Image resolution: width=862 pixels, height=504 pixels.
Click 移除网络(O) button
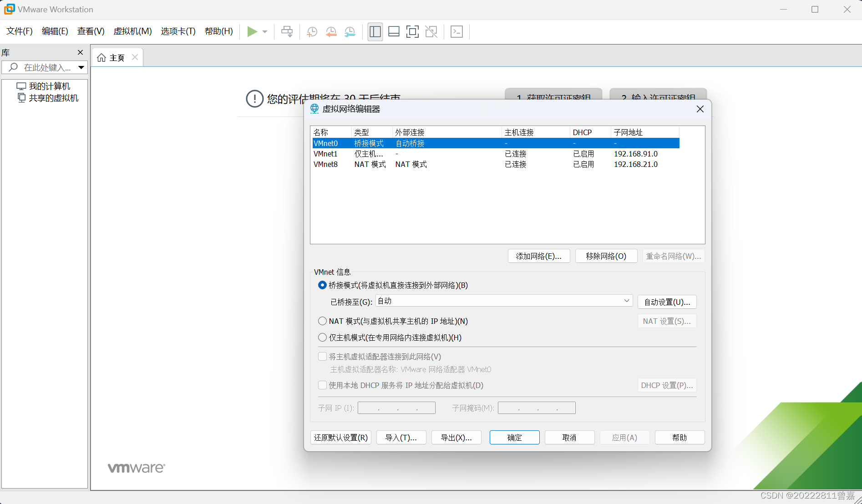pyautogui.click(x=606, y=256)
